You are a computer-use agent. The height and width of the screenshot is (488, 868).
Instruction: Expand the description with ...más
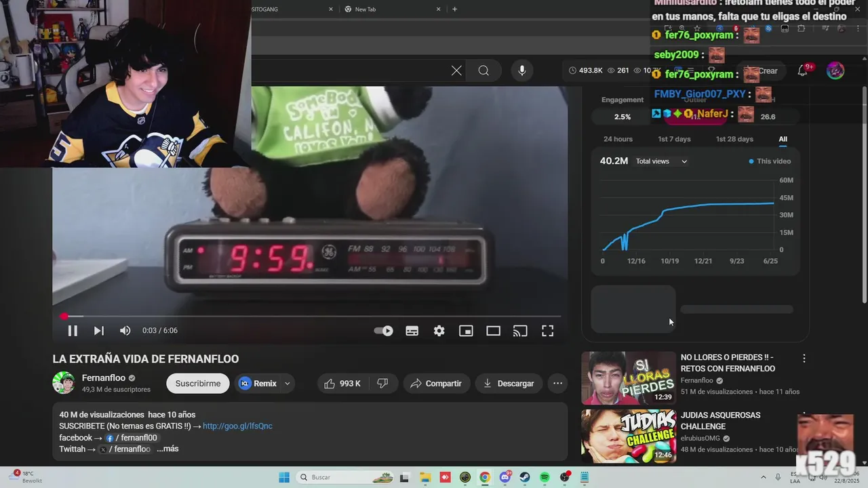tap(167, 449)
